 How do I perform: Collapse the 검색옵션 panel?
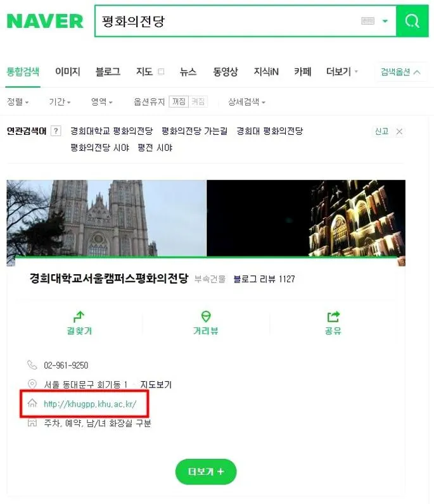(400, 72)
